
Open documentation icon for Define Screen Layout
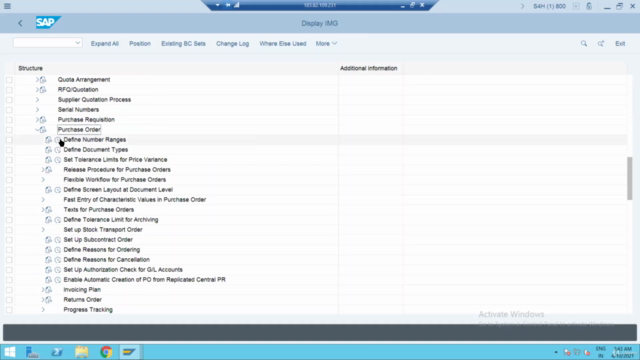(48, 190)
